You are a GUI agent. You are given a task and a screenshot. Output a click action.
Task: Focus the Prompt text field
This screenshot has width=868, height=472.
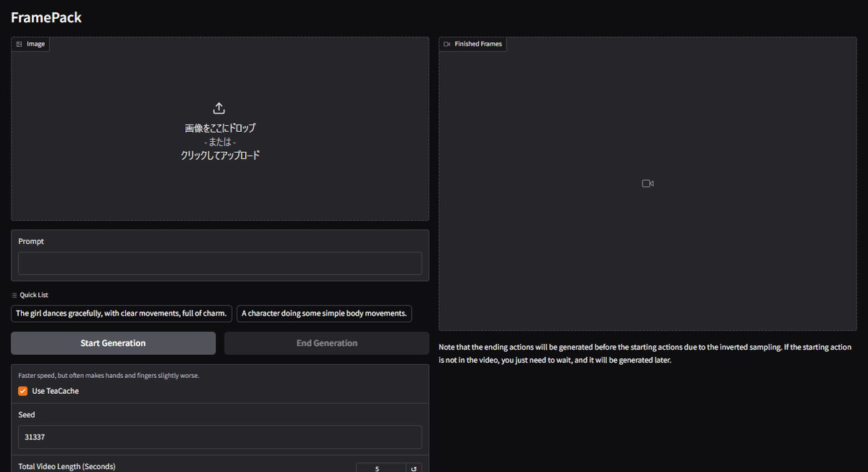coord(220,264)
